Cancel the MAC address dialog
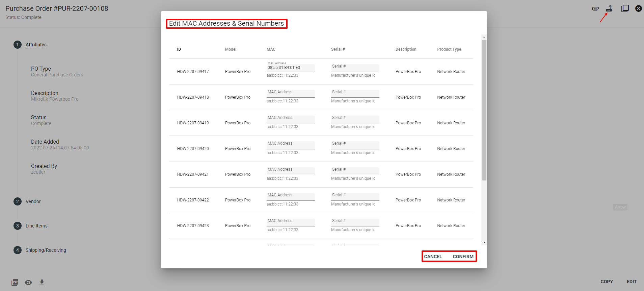Viewport: 644px width, 291px height. (433, 257)
